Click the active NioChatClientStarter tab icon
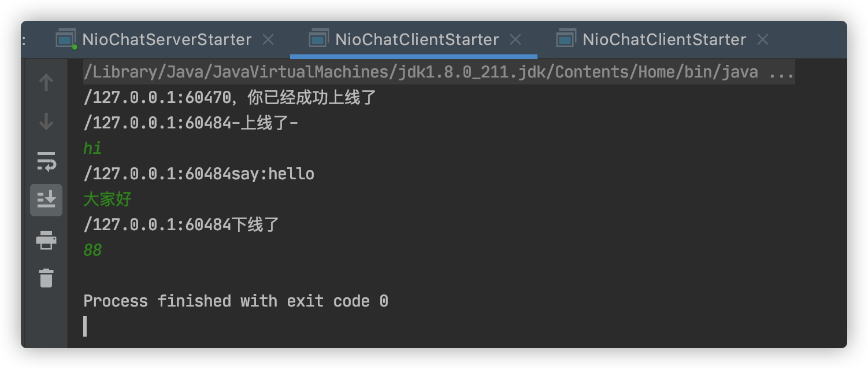 tap(319, 39)
